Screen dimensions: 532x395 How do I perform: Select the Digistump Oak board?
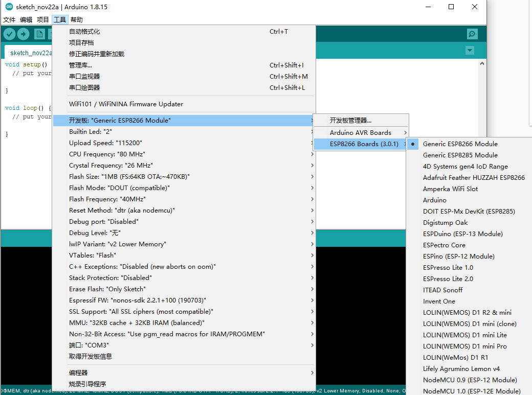(469, 222)
